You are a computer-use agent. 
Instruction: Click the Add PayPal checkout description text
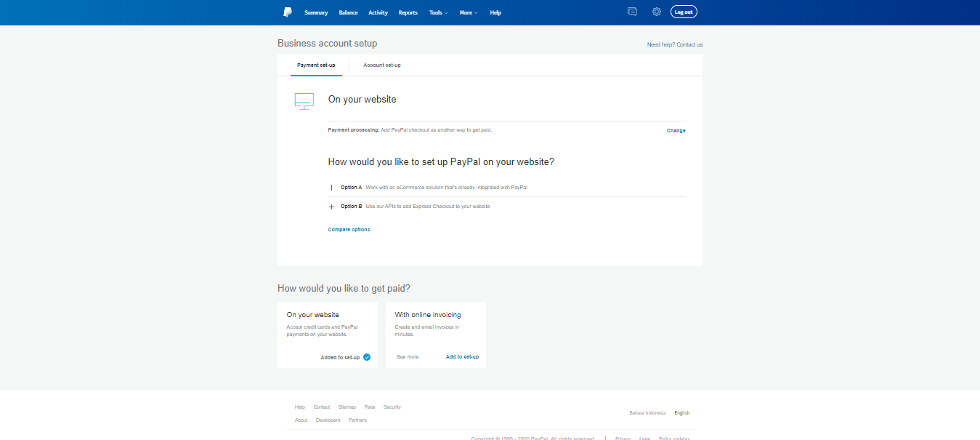(x=436, y=130)
